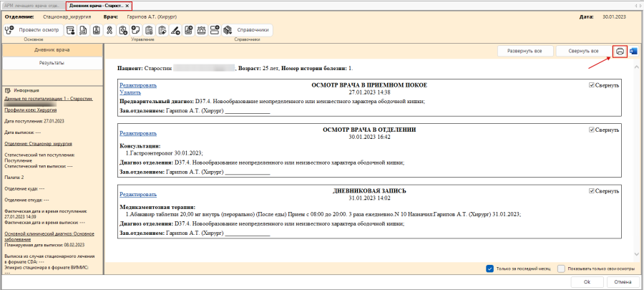Open the ID badge toolbar icon
The width and height of the screenshot is (644, 290).
96,30
